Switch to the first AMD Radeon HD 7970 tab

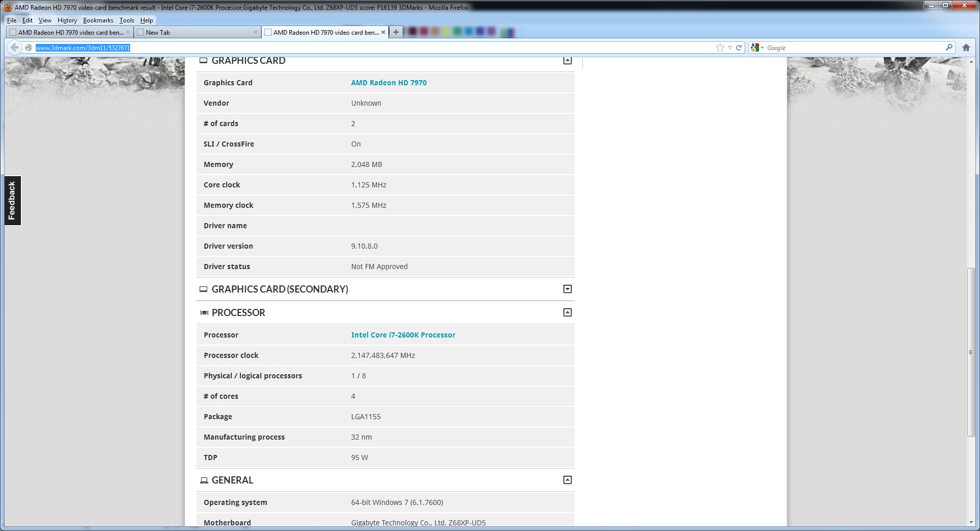70,32
